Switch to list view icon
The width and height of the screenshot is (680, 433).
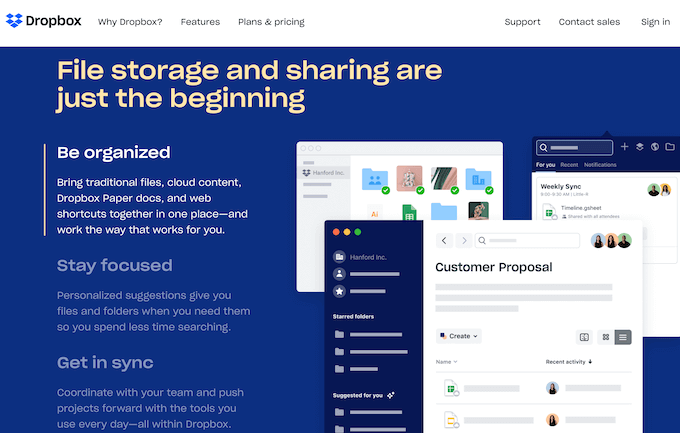[623, 337]
